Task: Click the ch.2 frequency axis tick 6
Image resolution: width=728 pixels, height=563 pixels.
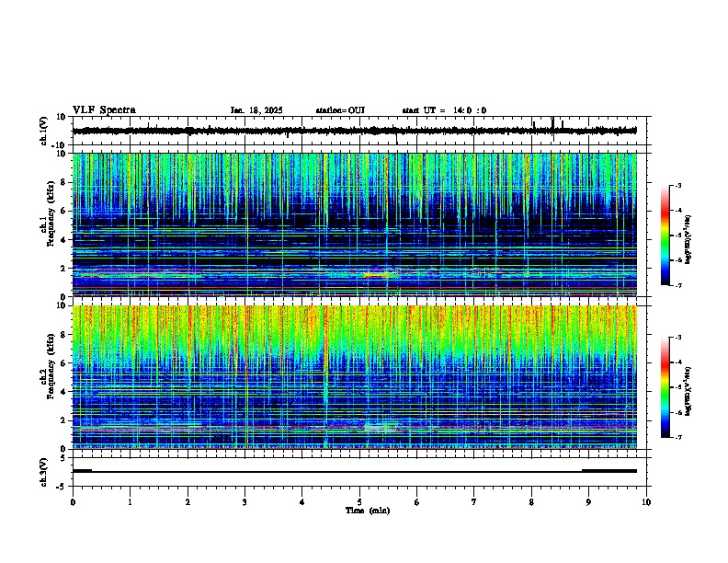Action: tap(63, 363)
